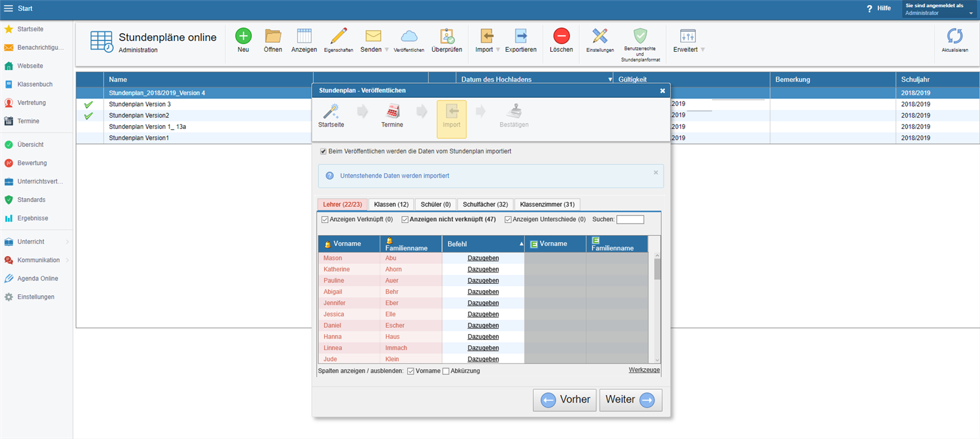
Task: Switch to the Klassen (12) tab
Action: [391, 204]
